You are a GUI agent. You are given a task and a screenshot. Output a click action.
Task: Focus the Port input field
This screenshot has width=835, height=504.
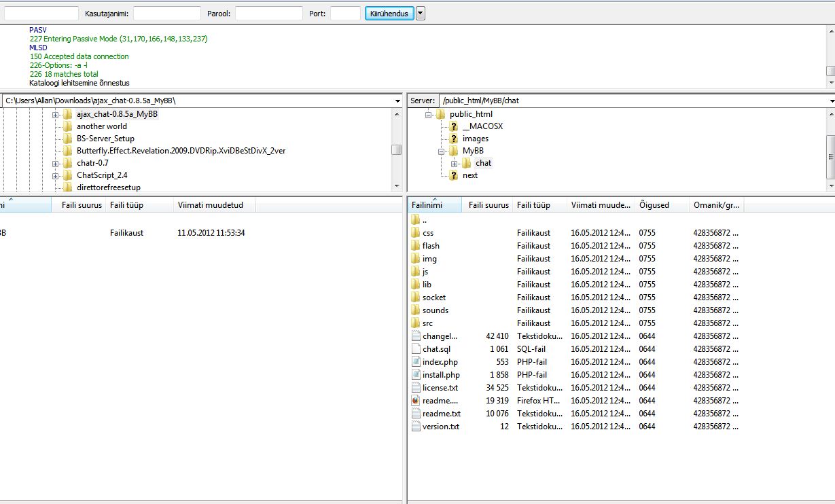coord(345,14)
